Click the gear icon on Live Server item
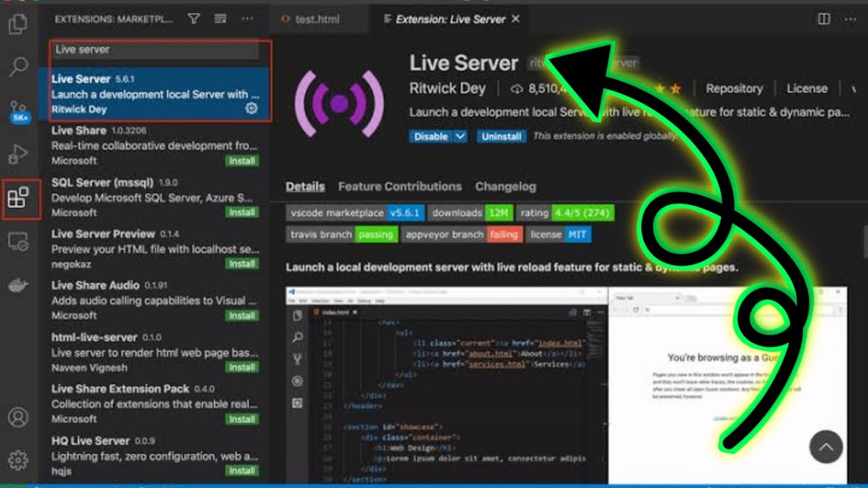Viewport: 868px width, 488px height. pyautogui.click(x=251, y=108)
